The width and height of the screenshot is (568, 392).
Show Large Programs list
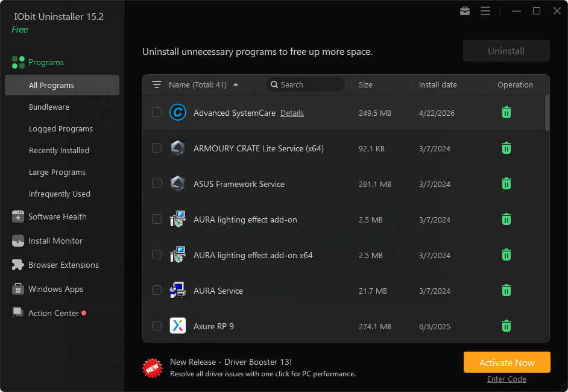pos(57,172)
